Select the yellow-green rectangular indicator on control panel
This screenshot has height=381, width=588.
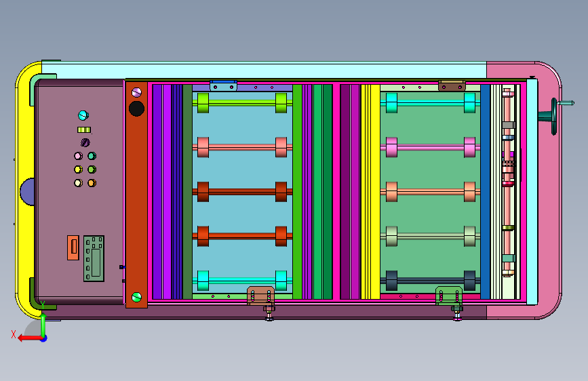(84, 129)
